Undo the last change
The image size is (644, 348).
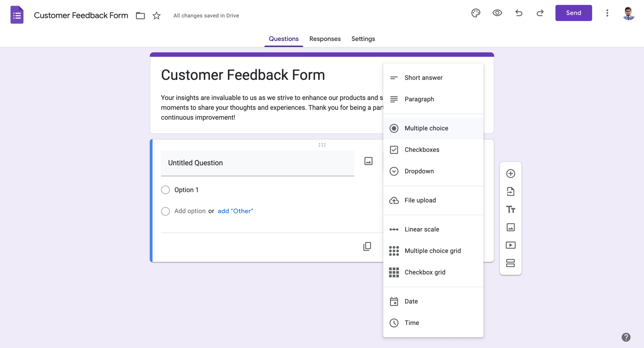point(519,13)
